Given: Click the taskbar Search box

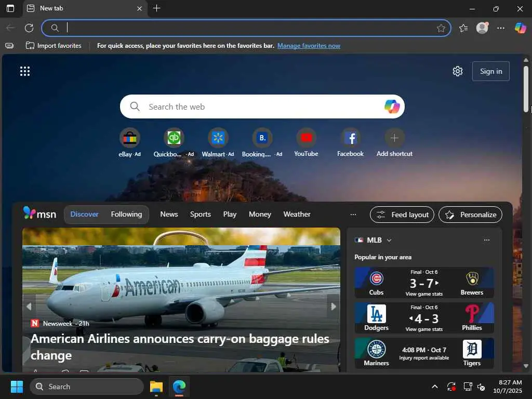Looking at the screenshot, I should point(87,387).
